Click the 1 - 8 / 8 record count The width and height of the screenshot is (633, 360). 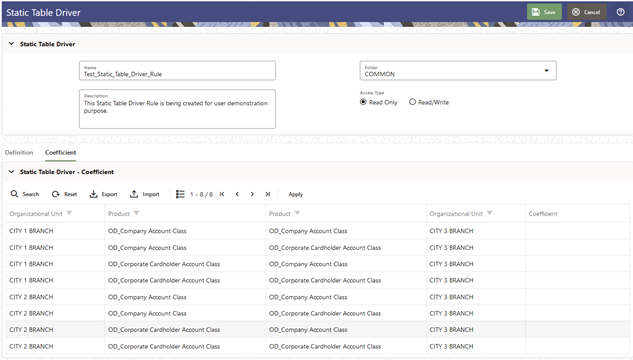coord(201,194)
